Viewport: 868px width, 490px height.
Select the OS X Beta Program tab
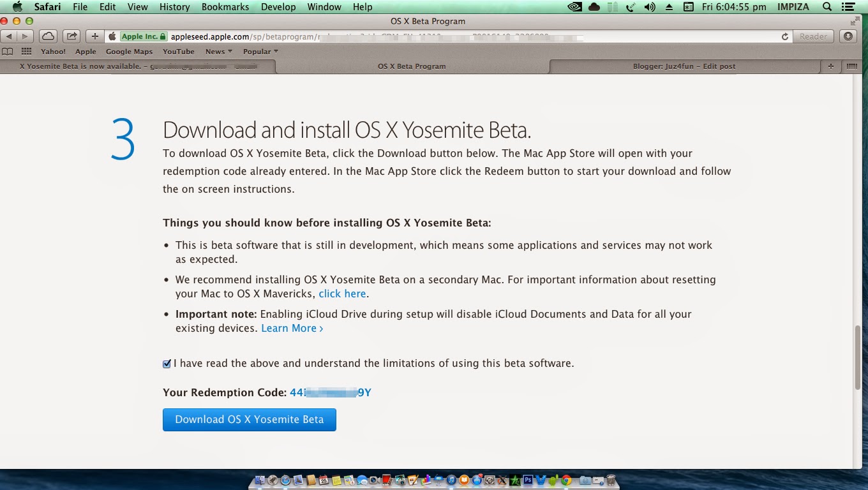(x=412, y=66)
